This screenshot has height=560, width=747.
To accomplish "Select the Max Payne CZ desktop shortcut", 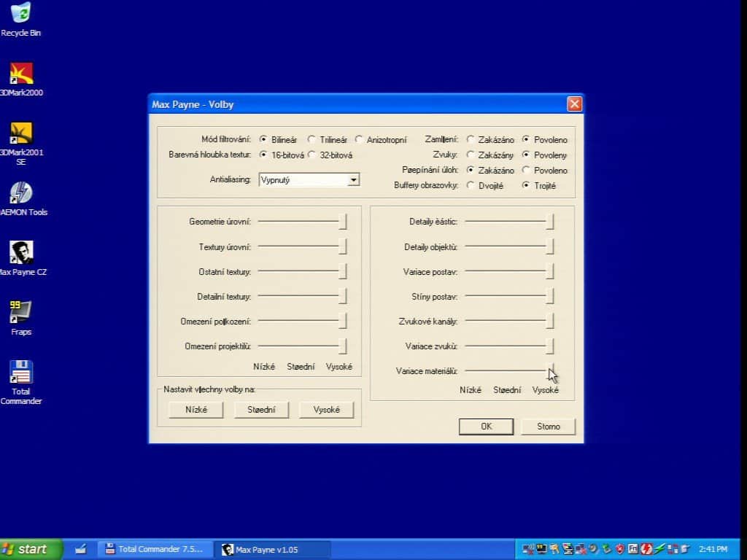I will (x=22, y=258).
